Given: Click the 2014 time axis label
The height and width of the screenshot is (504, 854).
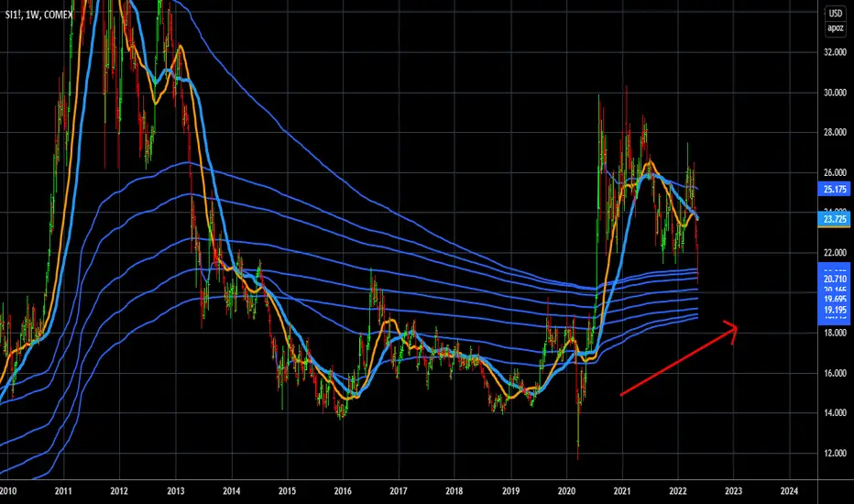Looking at the screenshot, I should [x=232, y=491].
